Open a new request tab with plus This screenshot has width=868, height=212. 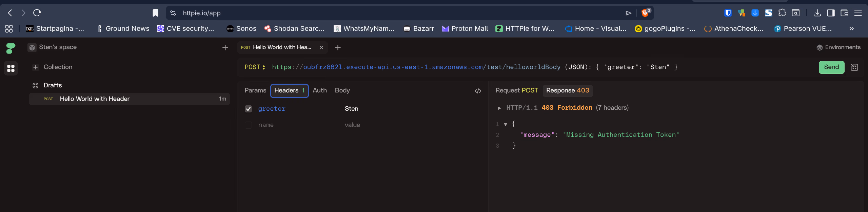(x=338, y=47)
